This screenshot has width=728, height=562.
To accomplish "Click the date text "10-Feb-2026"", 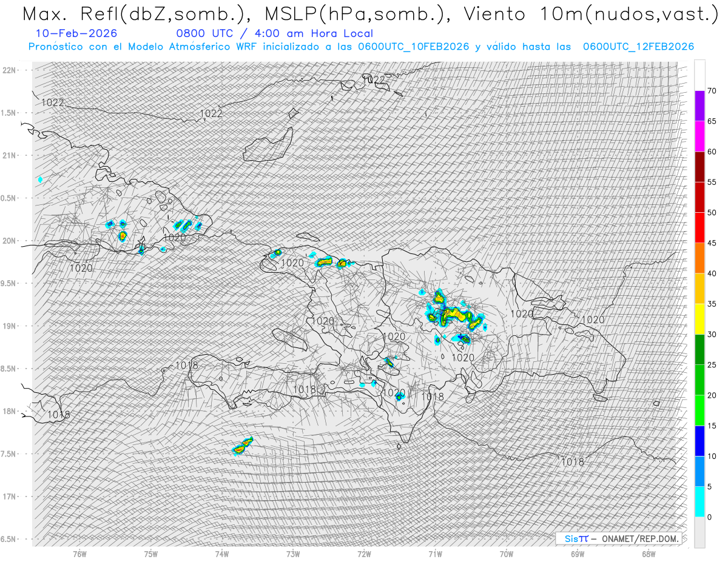I will (x=76, y=33).
